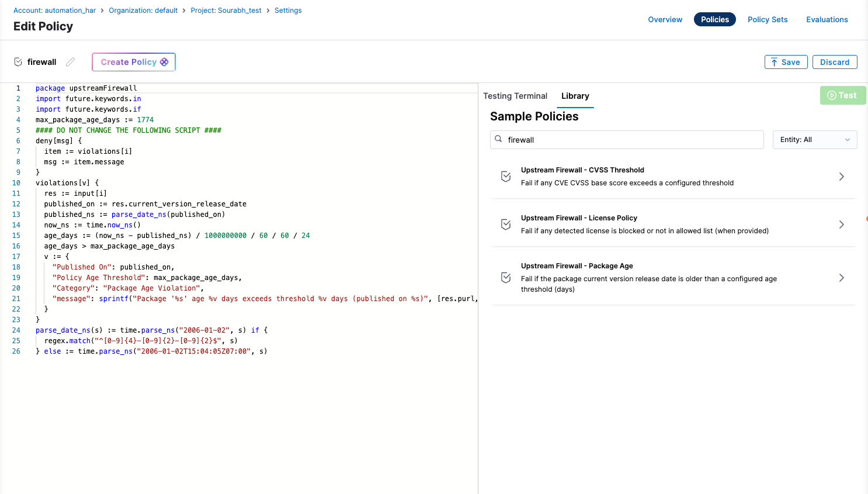Click the AI sparkle icon in Create Policy
Viewport: 868px width, 494px height.
pos(164,62)
